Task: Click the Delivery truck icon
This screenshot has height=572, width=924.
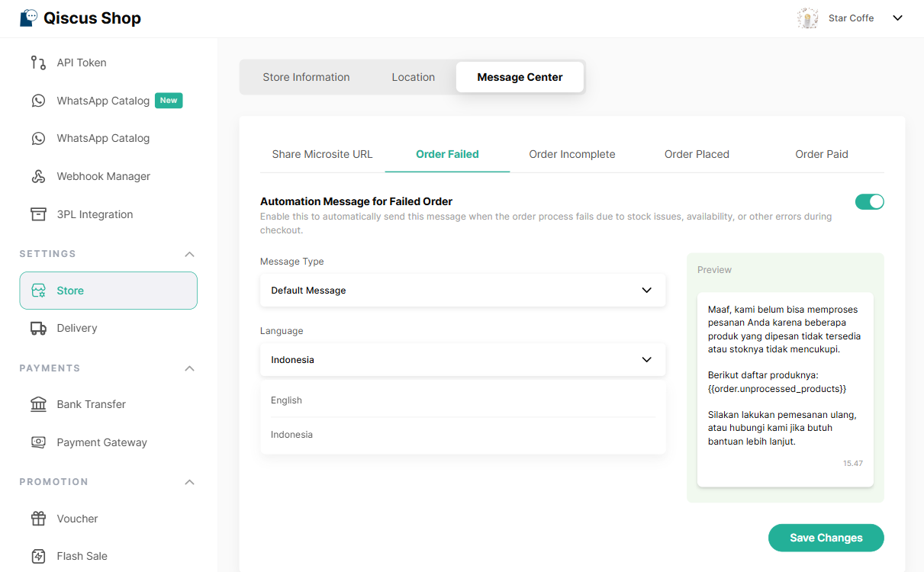Action: (x=38, y=328)
